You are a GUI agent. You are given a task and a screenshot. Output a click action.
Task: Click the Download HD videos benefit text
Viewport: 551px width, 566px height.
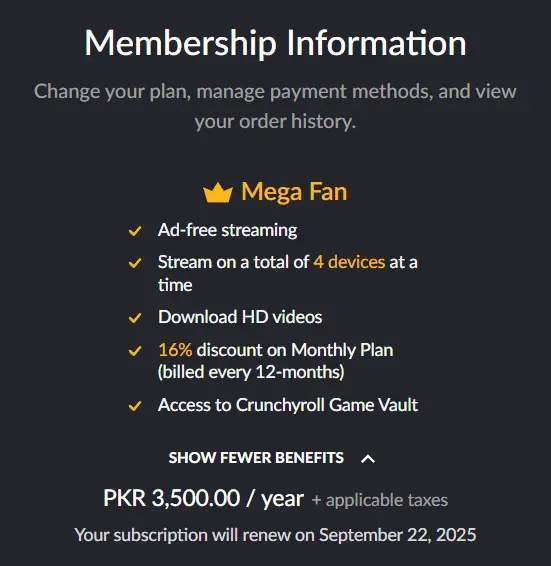click(x=240, y=317)
